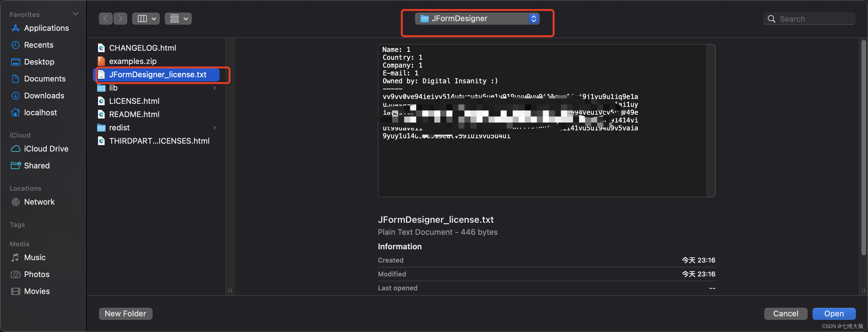Open the Documents sidebar item

pos(38,78)
